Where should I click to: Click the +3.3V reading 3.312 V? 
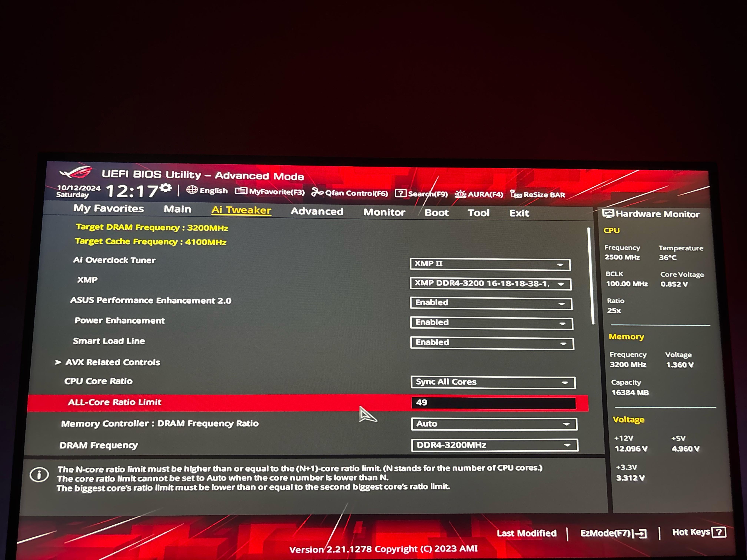[x=630, y=478]
